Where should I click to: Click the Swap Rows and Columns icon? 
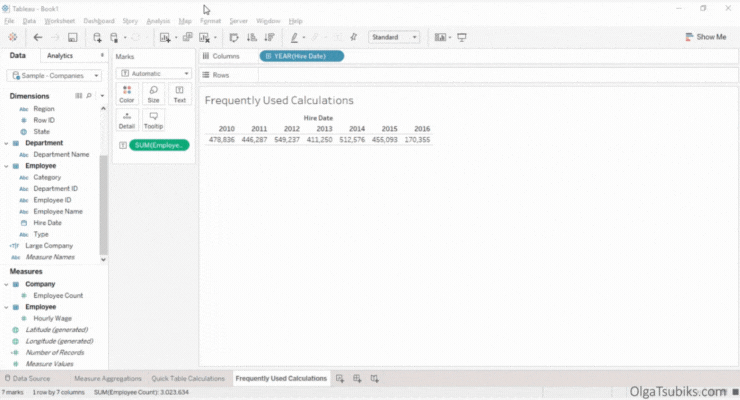click(x=234, y=37)
